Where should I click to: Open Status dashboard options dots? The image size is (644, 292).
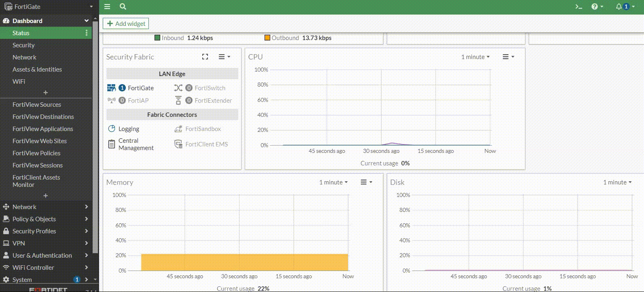point(87,33)
